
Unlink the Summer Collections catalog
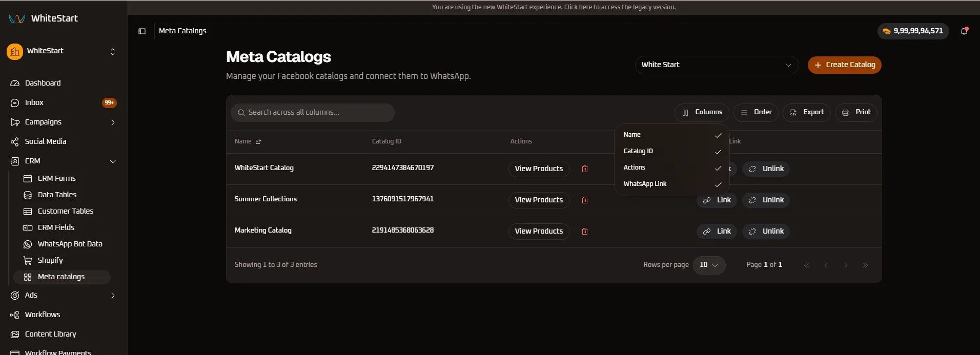[x=766, y=200]
